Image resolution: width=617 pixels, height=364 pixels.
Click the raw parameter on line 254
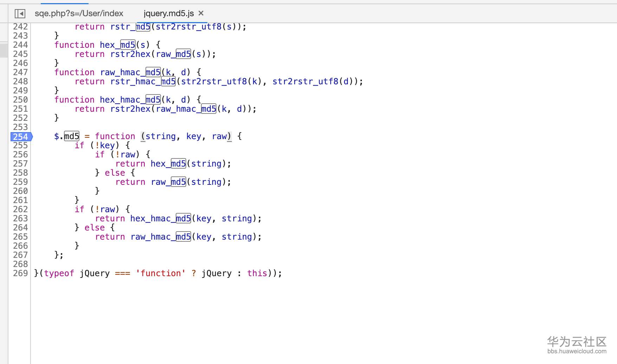click(220, 136)
